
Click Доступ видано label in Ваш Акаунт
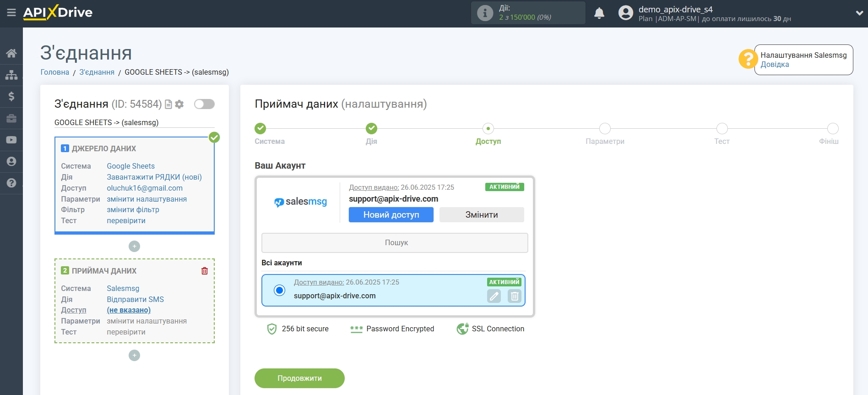point(374,187)
